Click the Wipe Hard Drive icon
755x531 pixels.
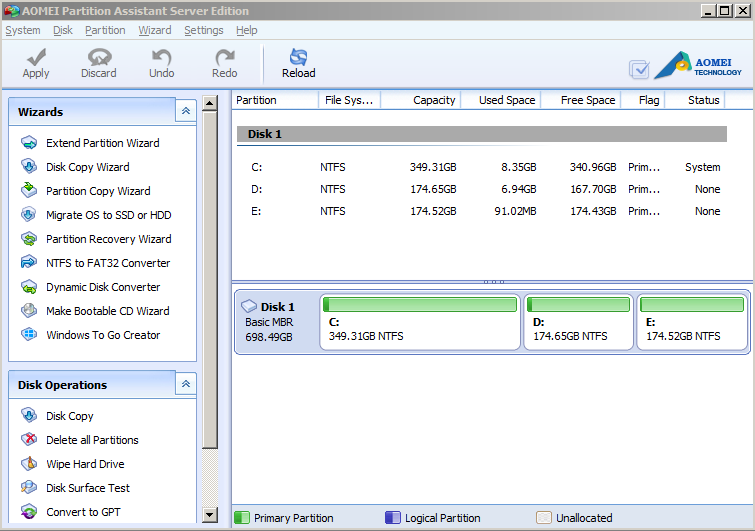[29, 463]
